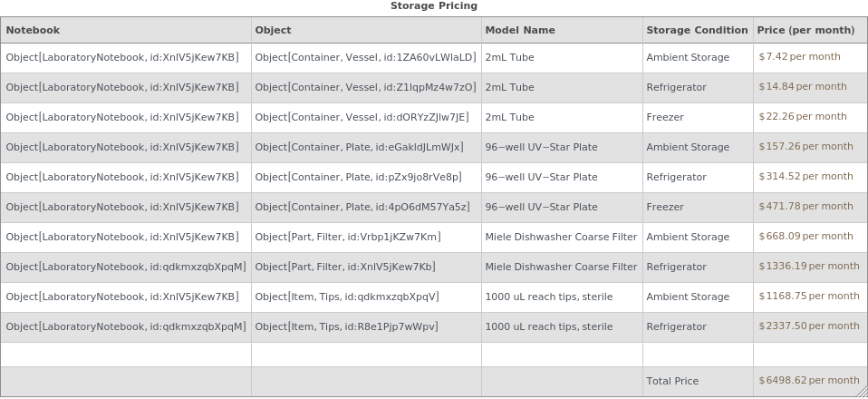
Task: Open Tips object id:R8e1Pjp7wWpv
Action: (346, 326)
